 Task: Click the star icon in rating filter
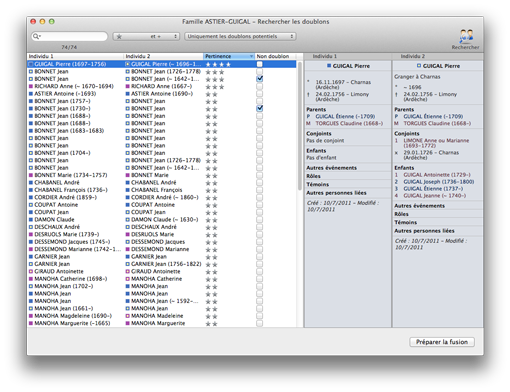click(119, 36)
